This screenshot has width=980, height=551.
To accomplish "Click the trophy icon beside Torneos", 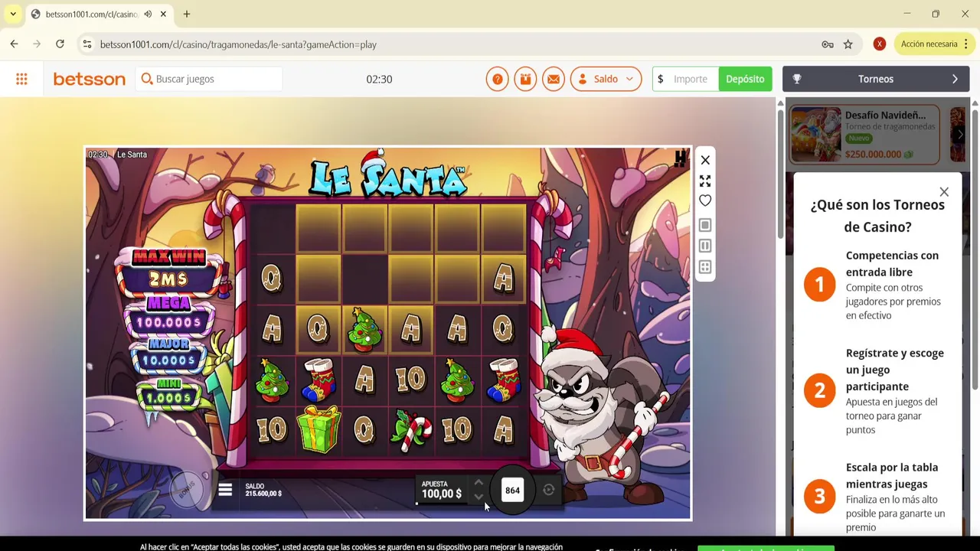I will pyautogui.click(x=797, y=79).
